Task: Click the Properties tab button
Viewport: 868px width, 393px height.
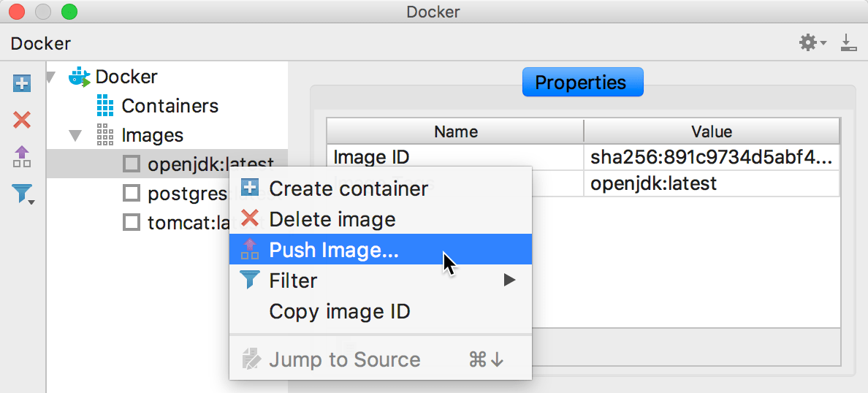Action: click(x=582, y=83)
